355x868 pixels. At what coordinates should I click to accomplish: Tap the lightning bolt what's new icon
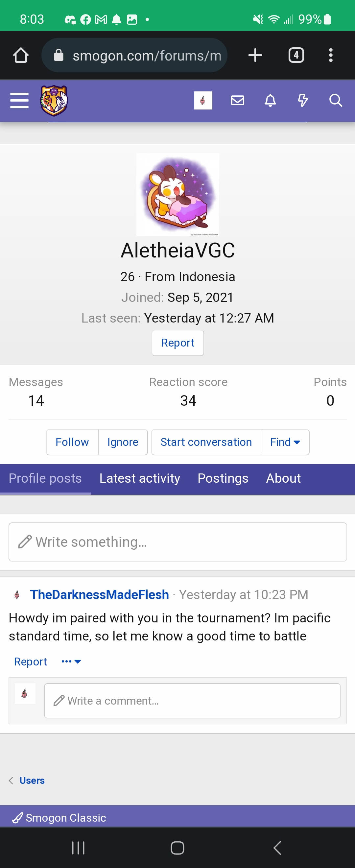pyautogui.click(x=303, y=100)
